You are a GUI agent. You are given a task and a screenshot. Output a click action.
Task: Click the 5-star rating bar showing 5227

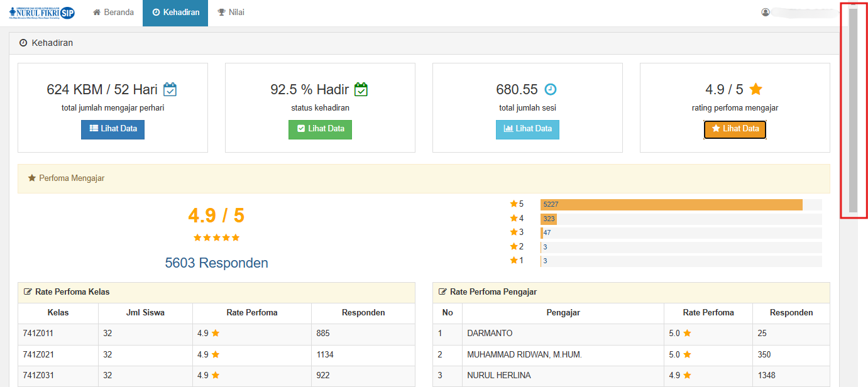pyautogui.click(x=671, y=205)
